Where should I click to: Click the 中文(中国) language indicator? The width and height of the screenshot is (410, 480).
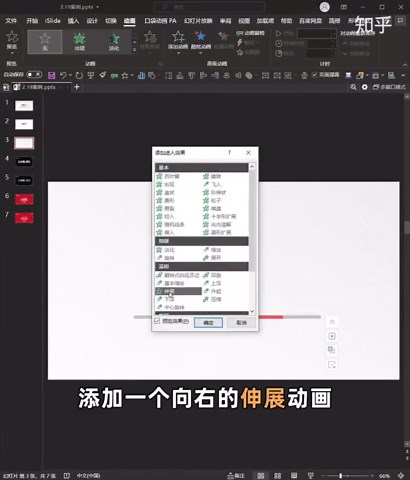[88, 476]
